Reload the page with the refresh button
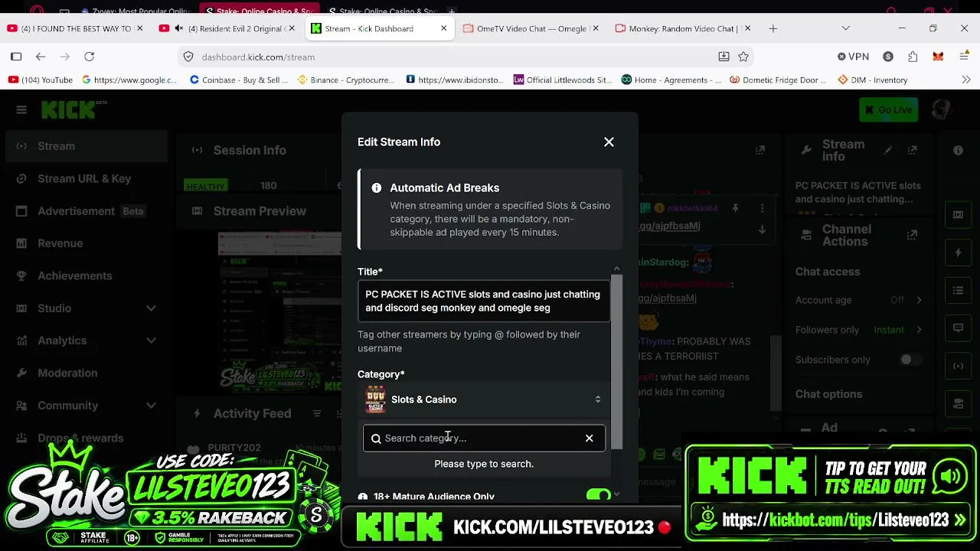 (x=90, y=57)
